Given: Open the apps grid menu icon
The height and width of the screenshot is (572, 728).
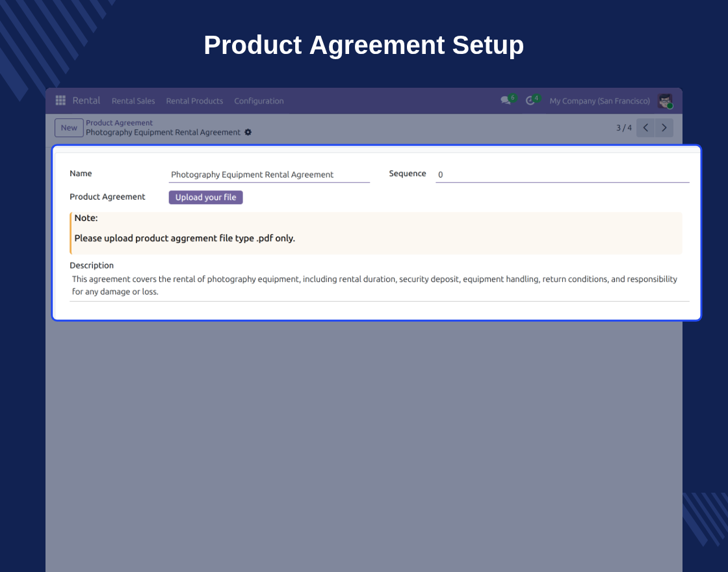Looking at the screenshot, I should click(x=60, y=100).
